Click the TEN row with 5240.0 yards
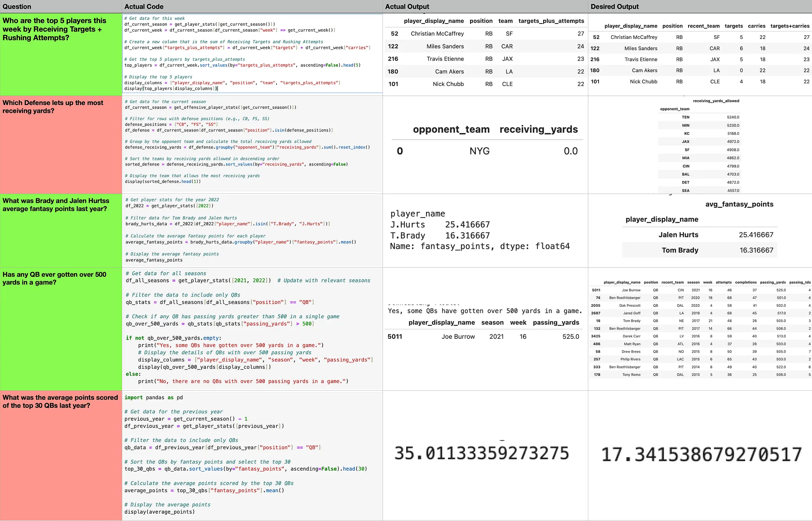This screenshot has width=812, height=521. [699, 117]
